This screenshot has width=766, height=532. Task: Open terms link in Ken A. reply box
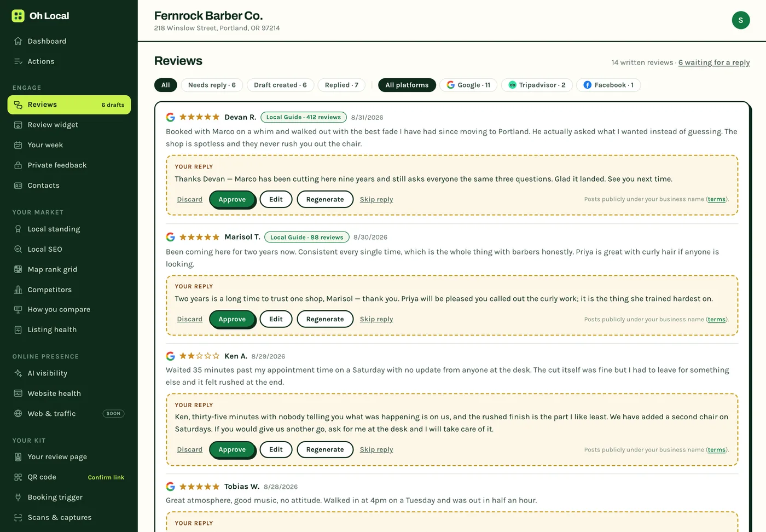(717, 450)
